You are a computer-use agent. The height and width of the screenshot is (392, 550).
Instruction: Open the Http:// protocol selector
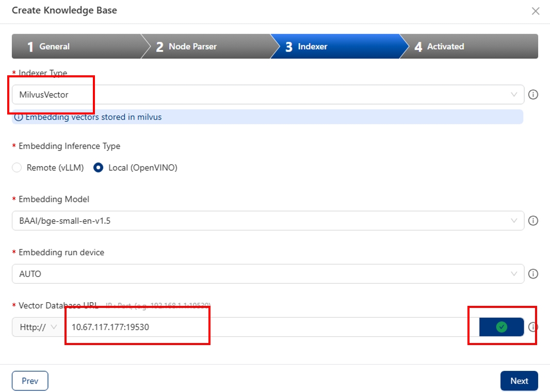38,327
